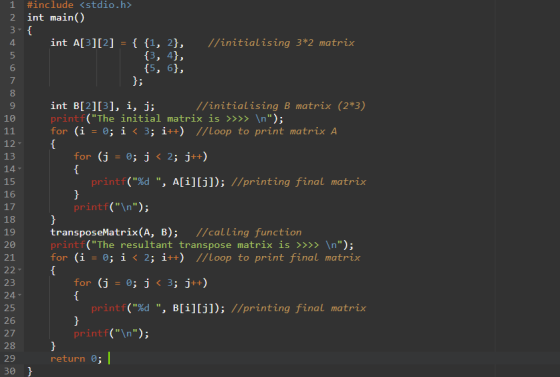The height and width of the screenshot is (377, 560).
Task: Click transposeMatrix(A, B); call
Action: click(114, 232)
